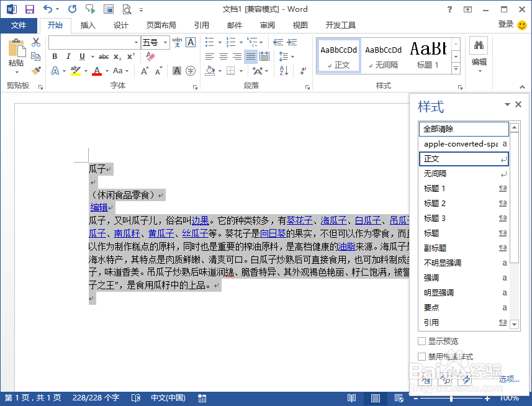532x406 pixels.
Task: Click the Save icon on Quick Access Toolbar
Action: coord(29,9)
